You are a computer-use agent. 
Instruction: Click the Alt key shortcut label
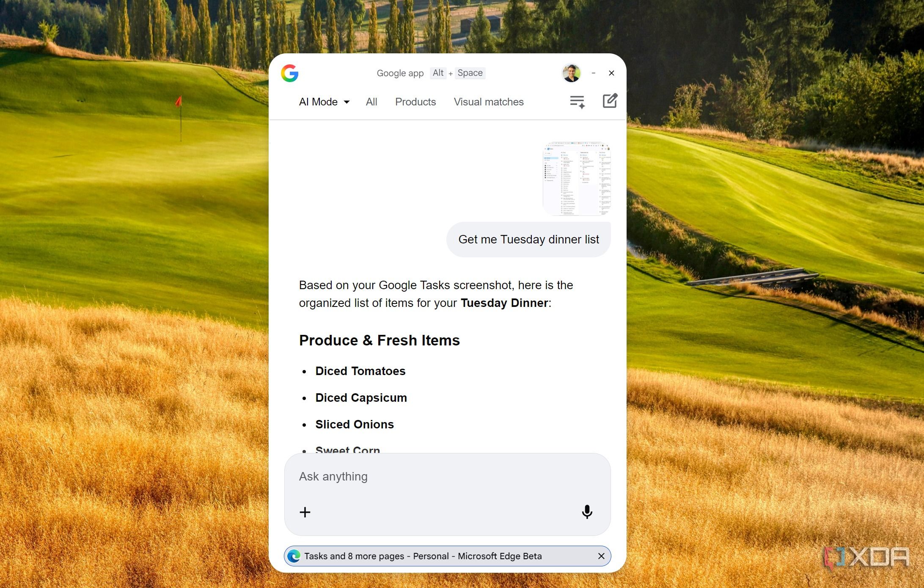pyautogui.click(x=438, y=73)
